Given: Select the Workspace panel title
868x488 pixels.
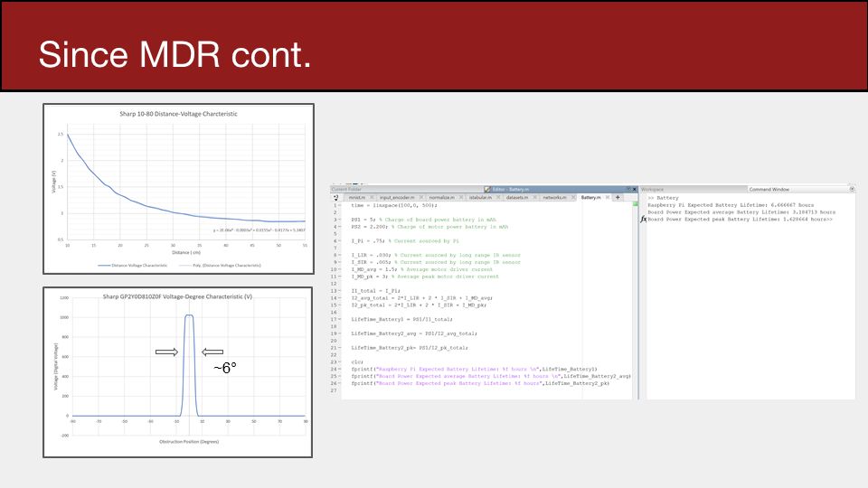Looking at the screenshot, I should coord(652,189).
